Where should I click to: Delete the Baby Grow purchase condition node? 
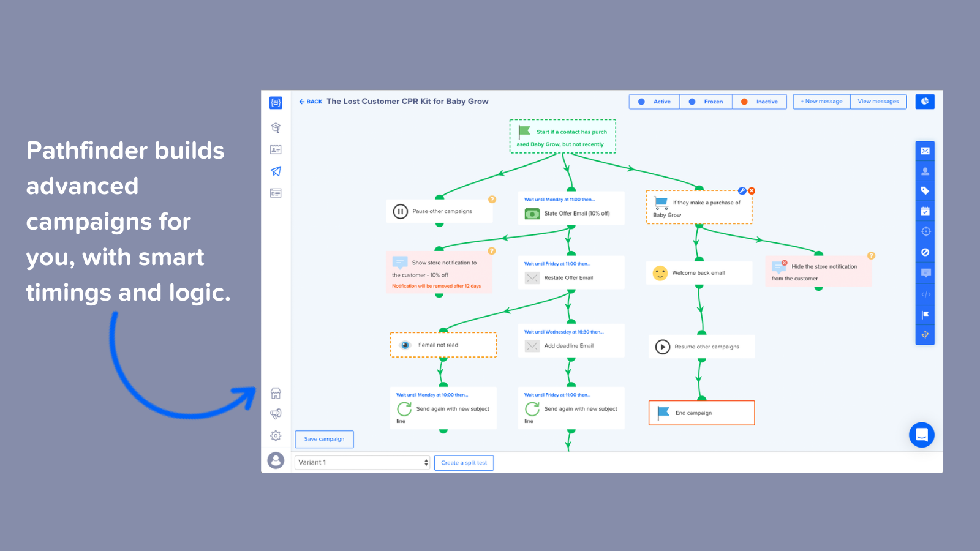coord(752,191)
